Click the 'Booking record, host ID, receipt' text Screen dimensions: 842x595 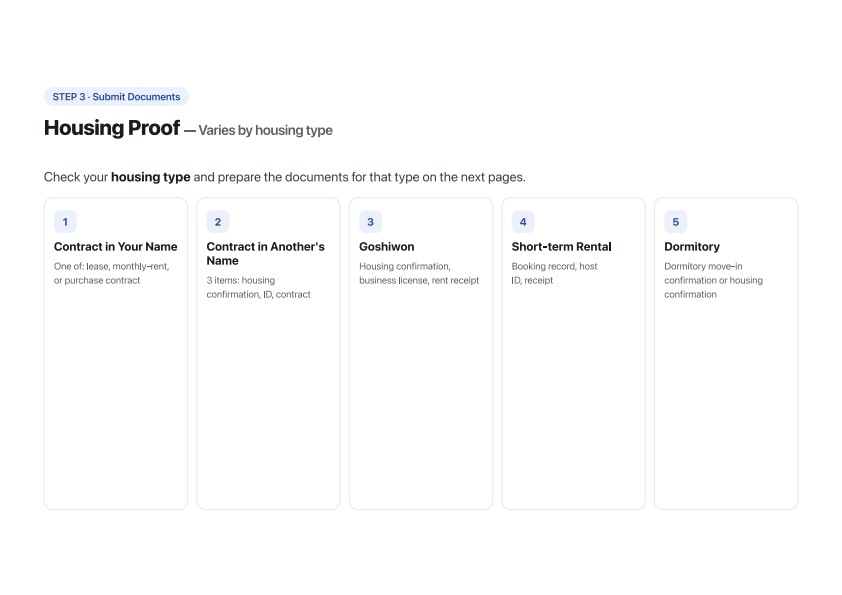(x=554, y=273)
